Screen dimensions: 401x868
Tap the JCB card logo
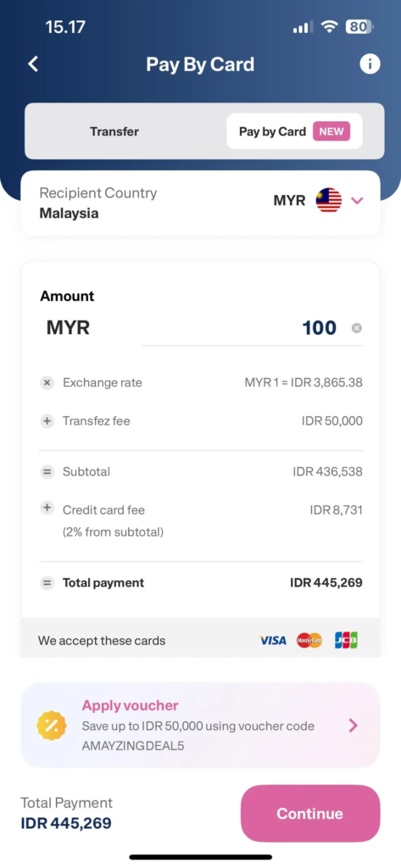(x=346, y=641)
